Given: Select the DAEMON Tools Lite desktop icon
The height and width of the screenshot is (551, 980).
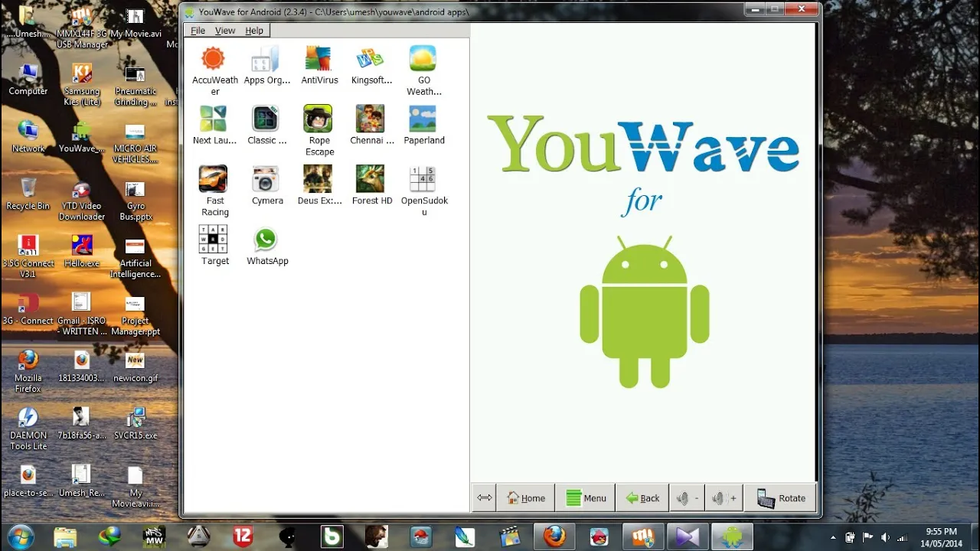Looking at the screenshot, I should click(28, 429).
